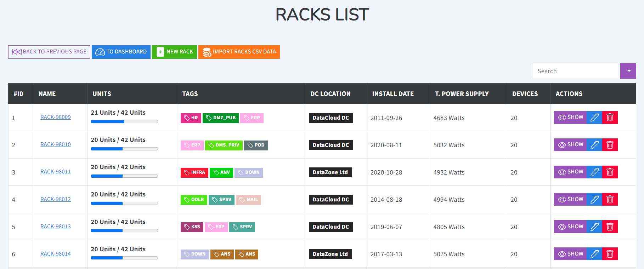Show the RACK-98011 entry

[570, 172]
